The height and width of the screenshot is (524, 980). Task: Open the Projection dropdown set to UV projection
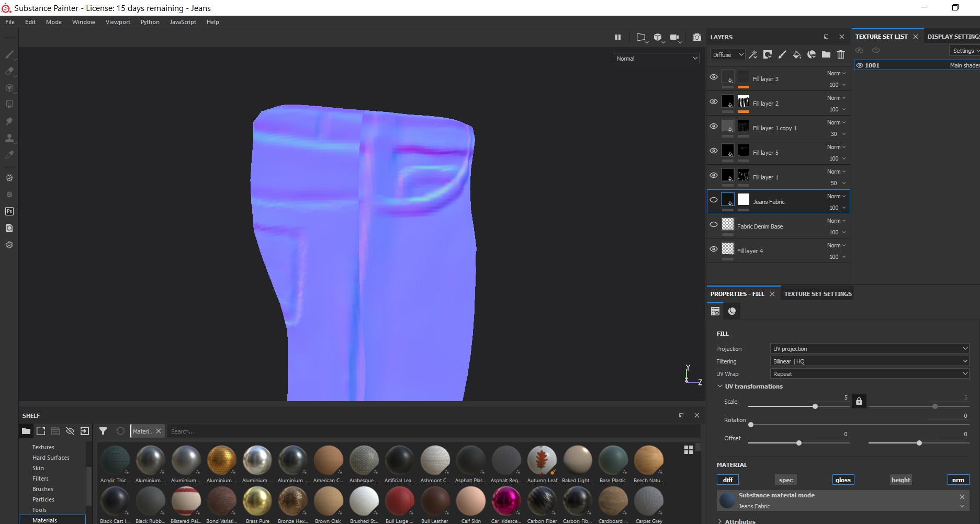point(869,348)
